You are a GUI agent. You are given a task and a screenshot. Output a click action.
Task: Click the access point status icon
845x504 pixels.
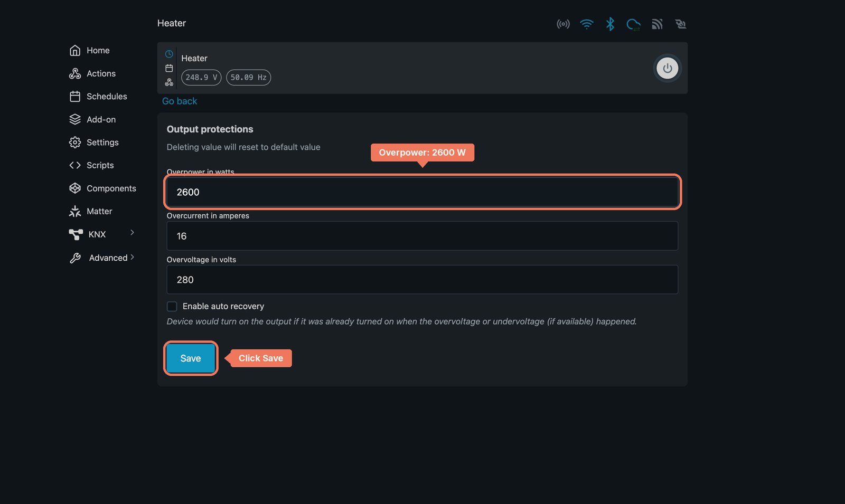tap(563, 24)
